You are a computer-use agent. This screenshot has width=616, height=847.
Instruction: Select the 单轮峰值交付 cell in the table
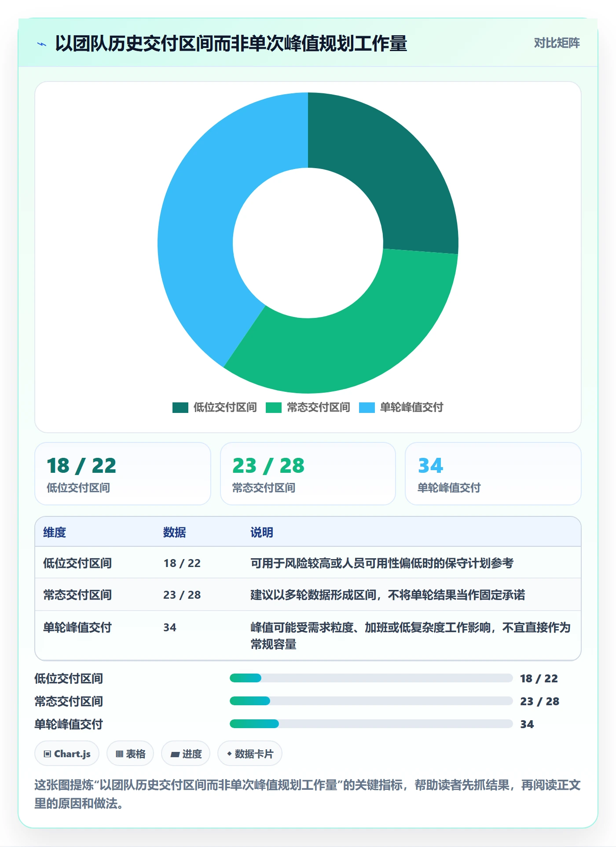coord(77,627)
